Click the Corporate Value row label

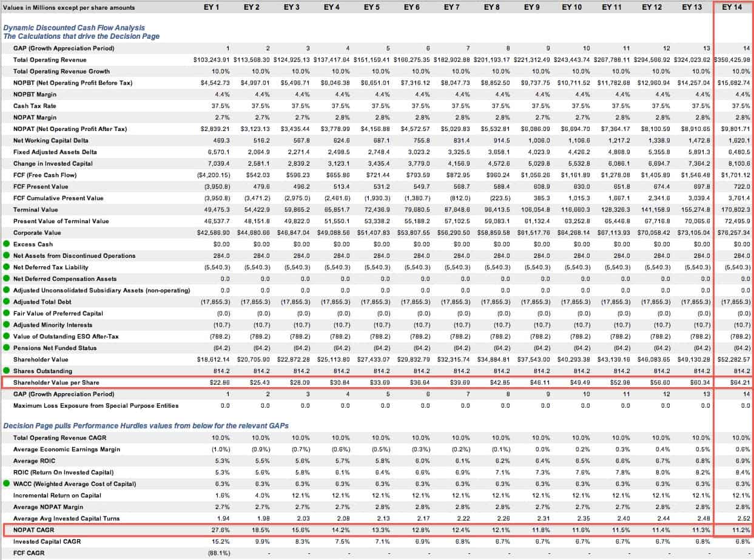click(x=37, y=232)
